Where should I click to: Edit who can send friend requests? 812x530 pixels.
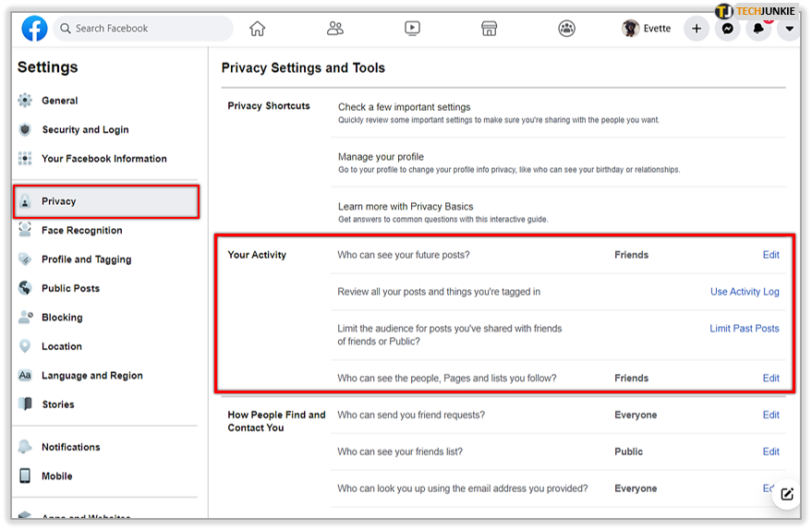[770, 415]
